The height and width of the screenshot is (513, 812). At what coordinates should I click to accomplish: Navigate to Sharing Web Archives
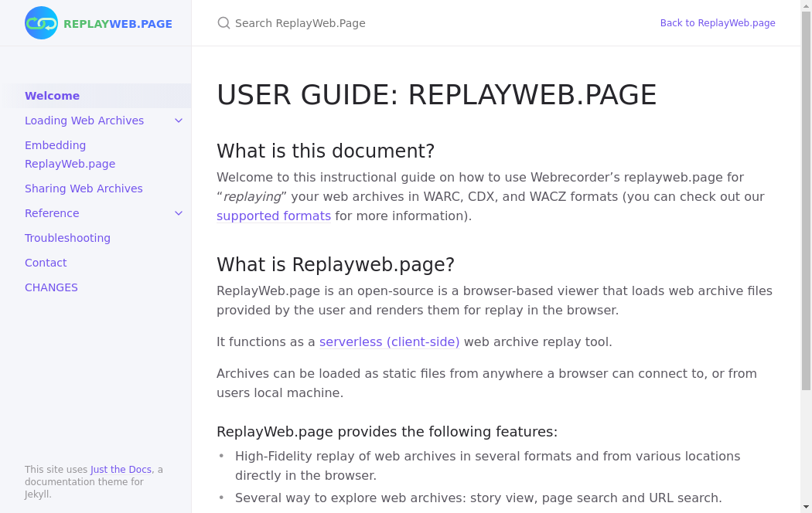point(84,189)
